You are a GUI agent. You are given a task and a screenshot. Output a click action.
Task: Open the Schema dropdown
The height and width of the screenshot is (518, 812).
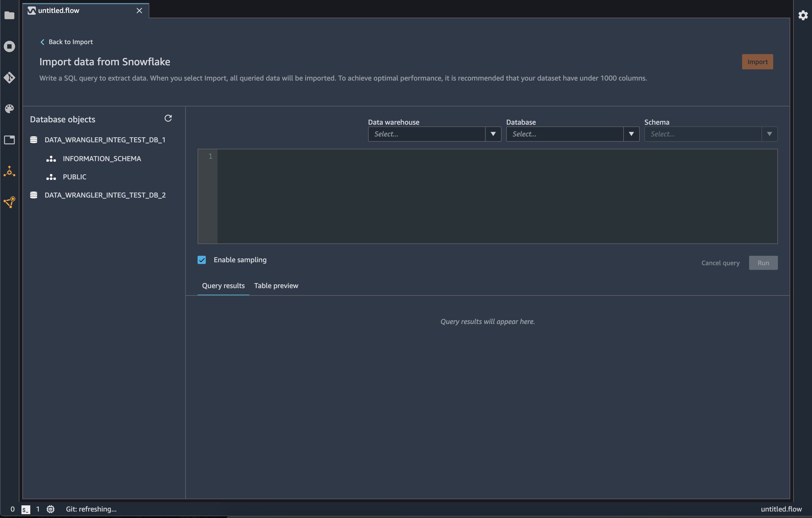(x=711, y=134)
